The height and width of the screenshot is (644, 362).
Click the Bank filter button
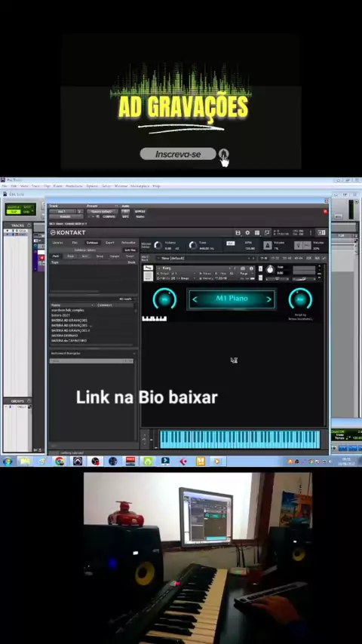70,256
